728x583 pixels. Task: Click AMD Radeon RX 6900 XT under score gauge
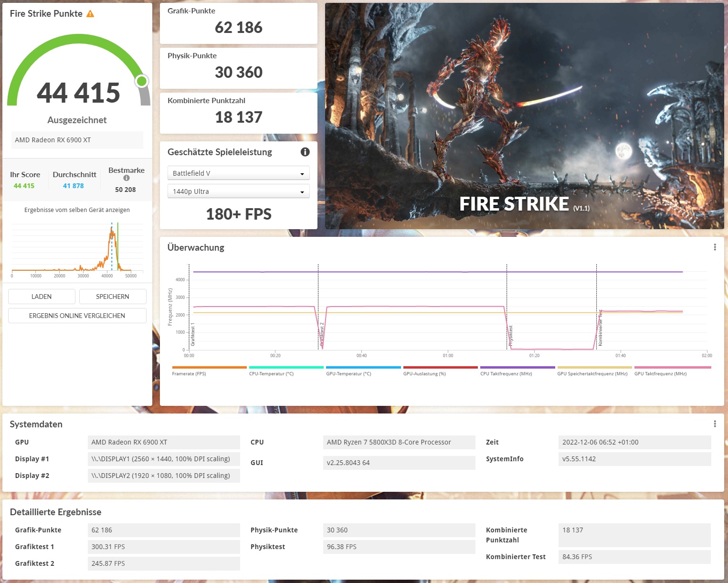point(77,140)
